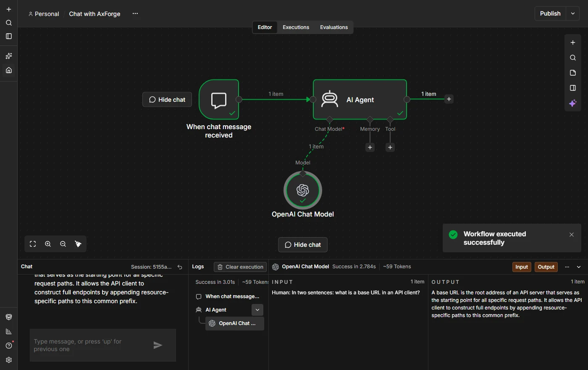Click the Publish button
The height and width of the screenshot is (370, 588).
550,13
